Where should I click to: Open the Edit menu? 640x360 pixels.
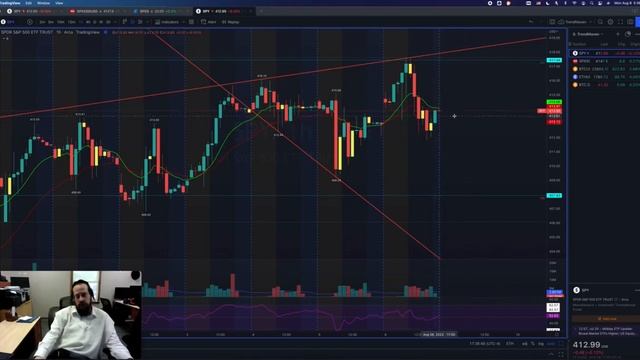point(29,3)
